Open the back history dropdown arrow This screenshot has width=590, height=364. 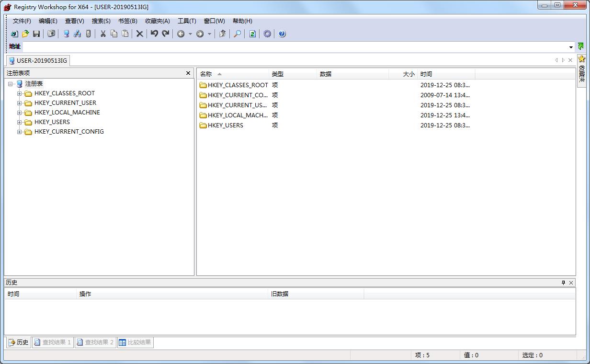(190, 34)
